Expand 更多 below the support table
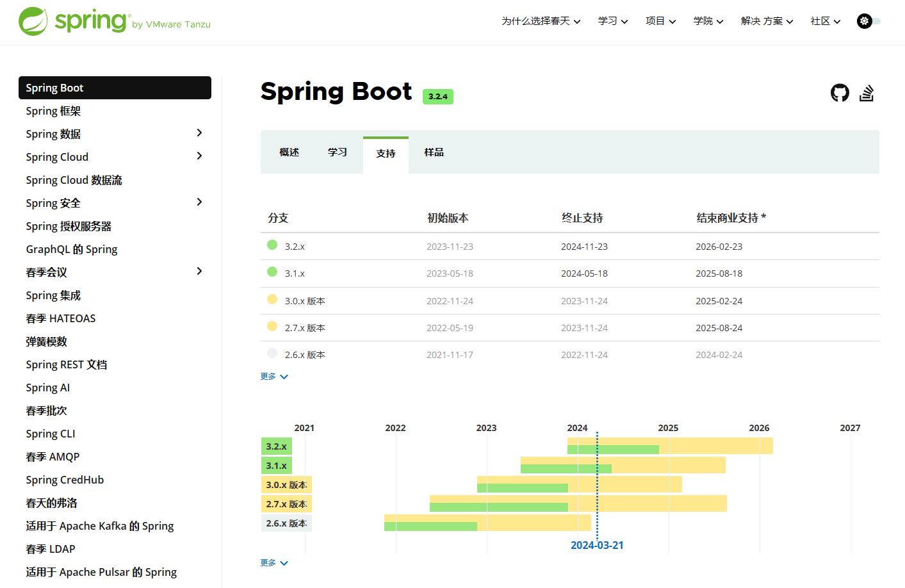905x588 pixels. click(x=274, y=377)
